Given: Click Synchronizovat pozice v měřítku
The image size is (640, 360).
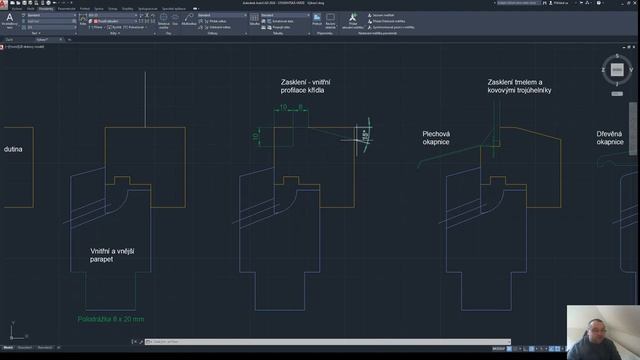Looking at the screenshot, I should (391, 27).
